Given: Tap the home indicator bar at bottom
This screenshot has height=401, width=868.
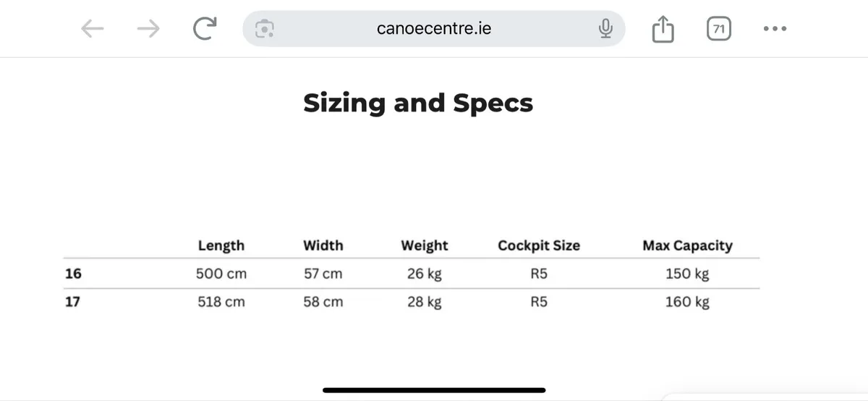Looking at the screenshot, I should click(x=434, y=390).
